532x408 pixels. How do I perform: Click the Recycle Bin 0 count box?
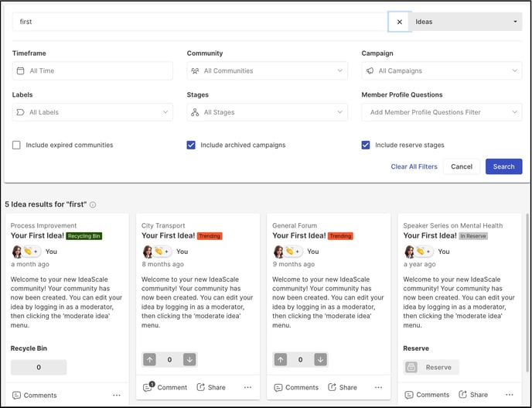coord(39,367)
